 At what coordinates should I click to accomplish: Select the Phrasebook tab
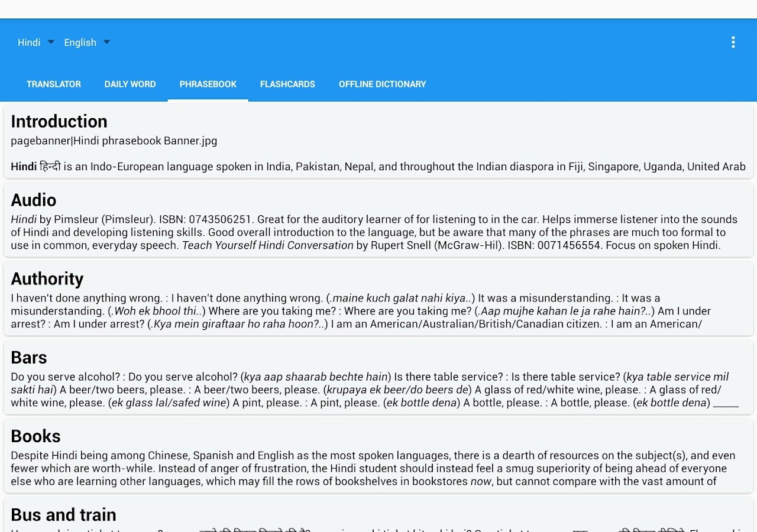pyautogui.click(x=208, y=84)
